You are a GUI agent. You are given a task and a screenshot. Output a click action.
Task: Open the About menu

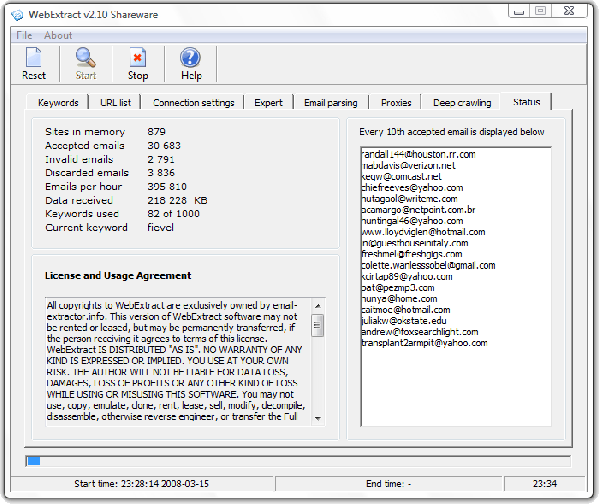click(58, 35)
